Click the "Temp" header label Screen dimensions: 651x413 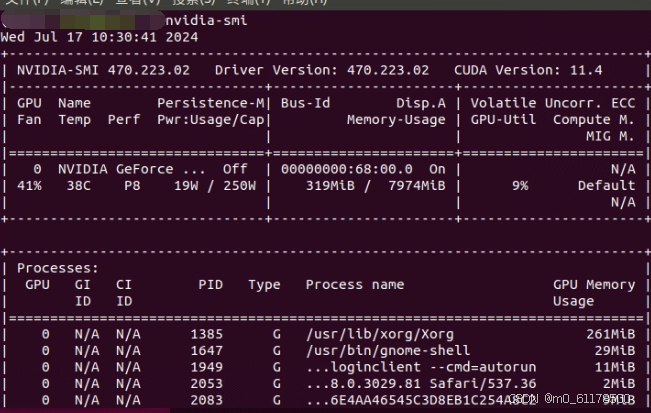click(74, 120)
